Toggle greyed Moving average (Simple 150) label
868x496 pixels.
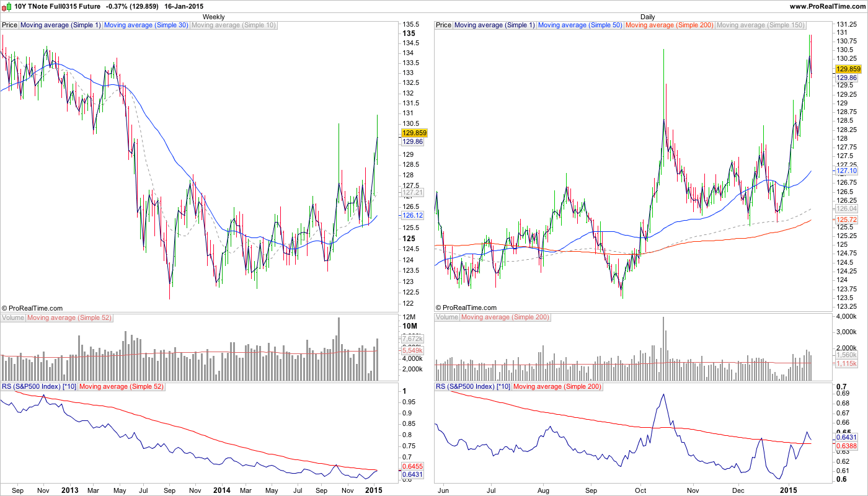pyautogui.click(x=761, y=25)
